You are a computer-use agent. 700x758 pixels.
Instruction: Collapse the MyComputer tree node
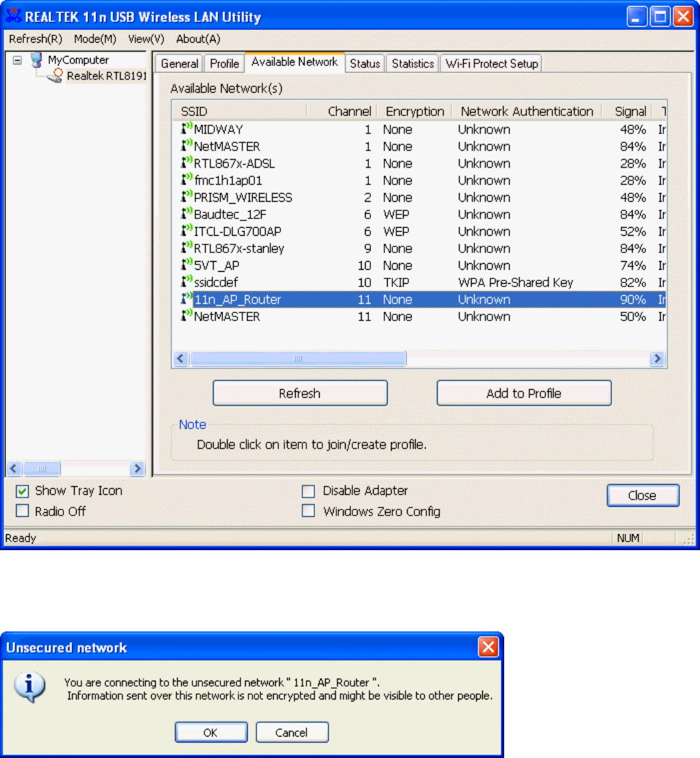(17, 61)
